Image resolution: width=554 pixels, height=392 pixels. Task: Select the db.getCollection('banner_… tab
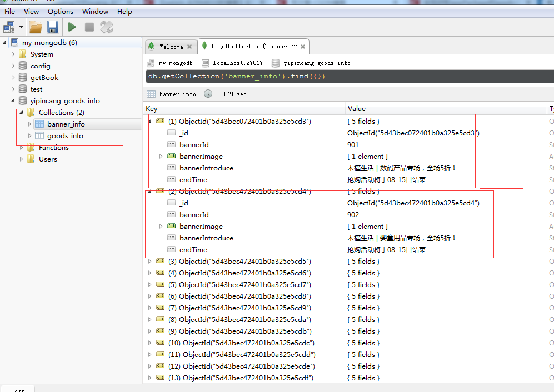tap(253, 46)
